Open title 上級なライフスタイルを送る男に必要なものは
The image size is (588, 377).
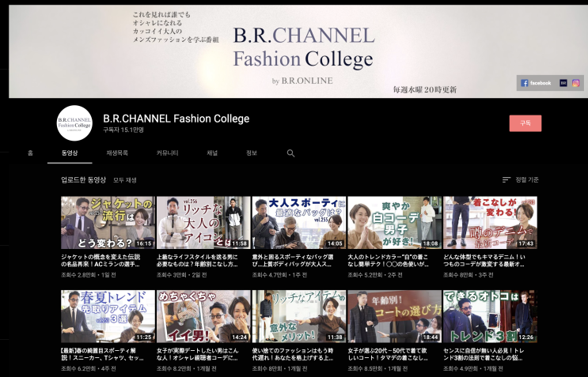click(x=197, y=261)
